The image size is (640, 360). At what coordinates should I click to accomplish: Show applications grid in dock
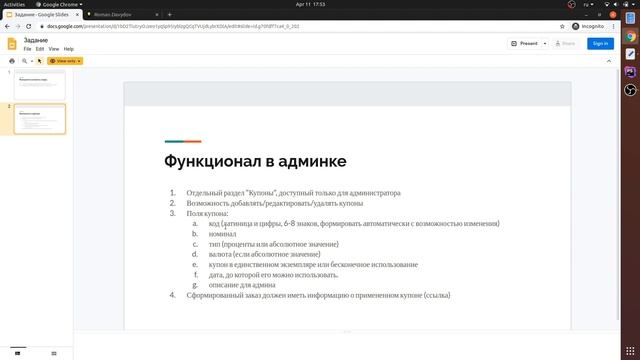click(630, 351)
